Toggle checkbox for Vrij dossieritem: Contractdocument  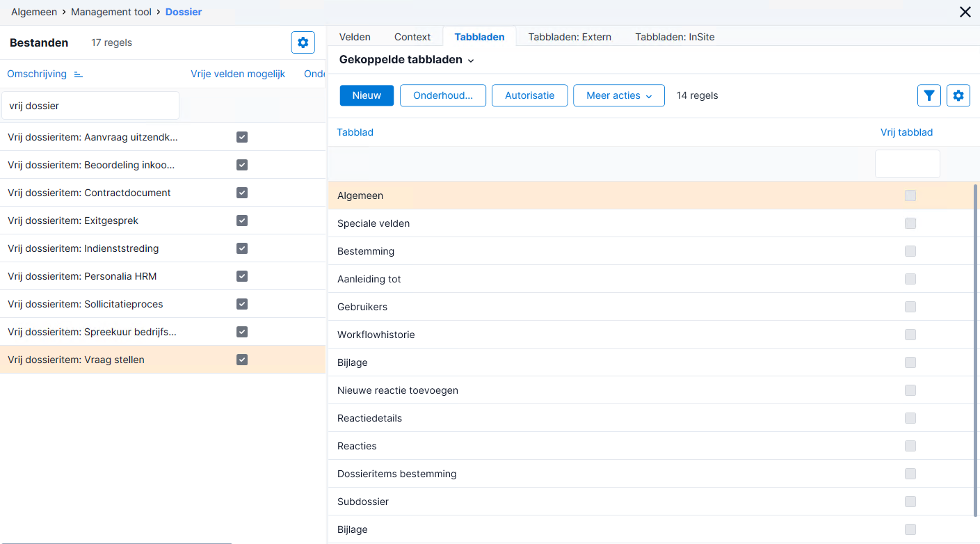[242, 193]
